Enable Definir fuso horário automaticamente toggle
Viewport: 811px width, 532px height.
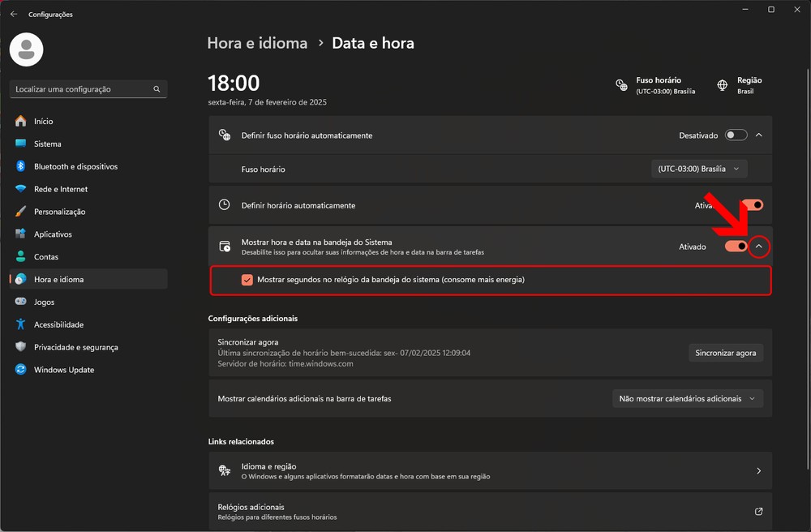tap(736, 135)
